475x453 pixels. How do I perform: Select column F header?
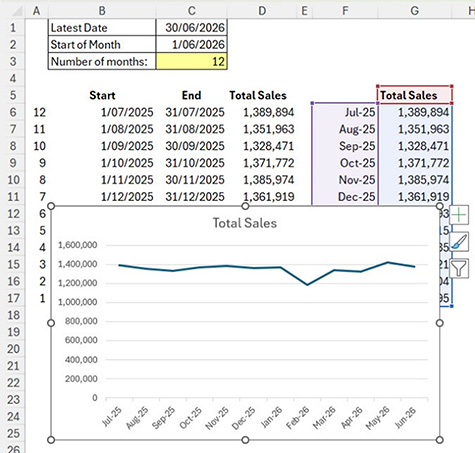coord(345,11)
